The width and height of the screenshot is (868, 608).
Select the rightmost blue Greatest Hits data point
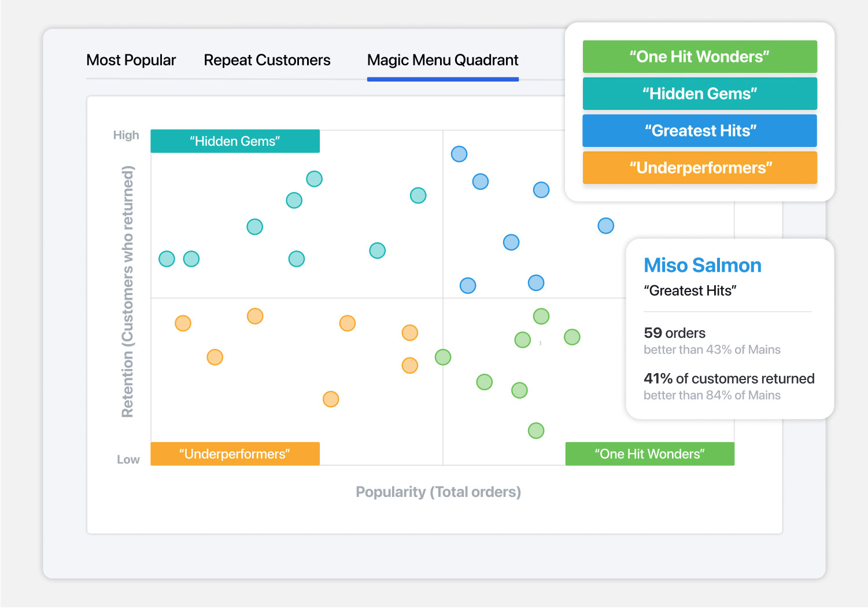(606, 226)
